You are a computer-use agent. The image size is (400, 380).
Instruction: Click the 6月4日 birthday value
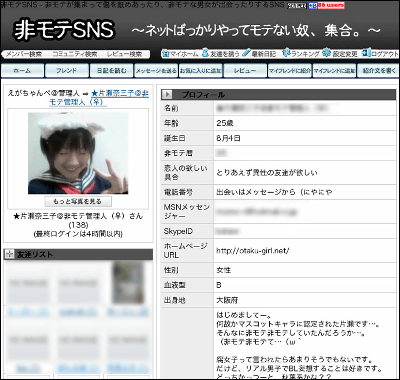(228, 138)
